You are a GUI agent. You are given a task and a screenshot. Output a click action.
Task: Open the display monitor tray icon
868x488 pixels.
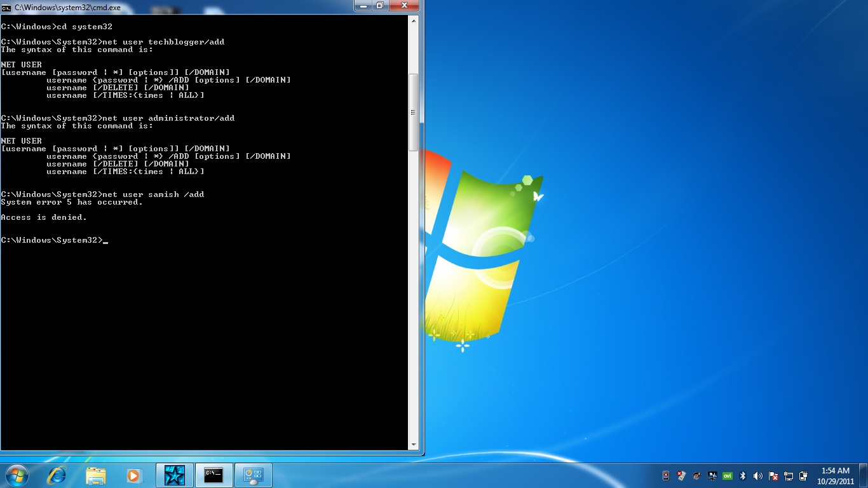[712, 475]
